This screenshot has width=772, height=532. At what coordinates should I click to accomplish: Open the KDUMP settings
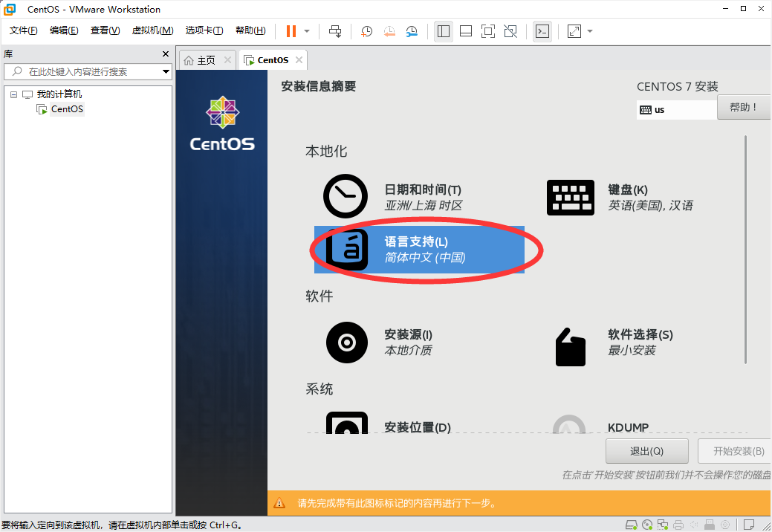click(x=600, y=425)
